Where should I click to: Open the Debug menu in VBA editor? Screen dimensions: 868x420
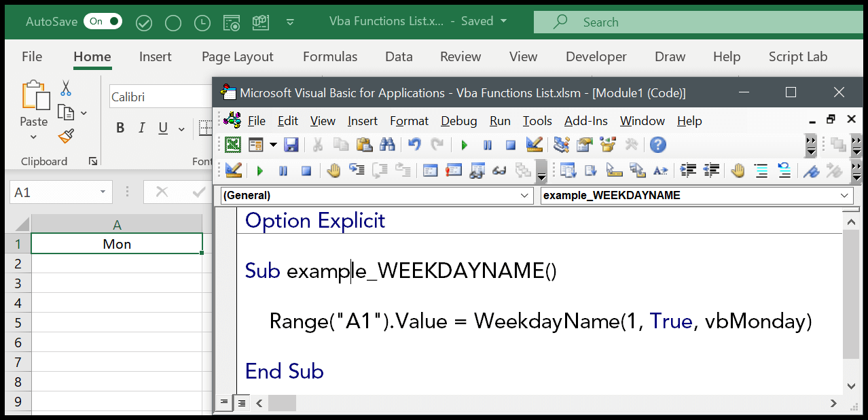pyautogui.click(x=458, y=121)
